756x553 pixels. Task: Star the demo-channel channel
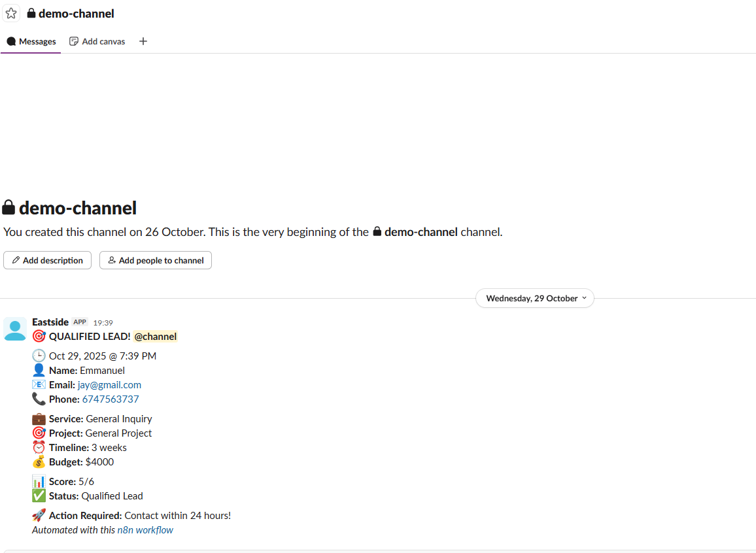(11, 14)
